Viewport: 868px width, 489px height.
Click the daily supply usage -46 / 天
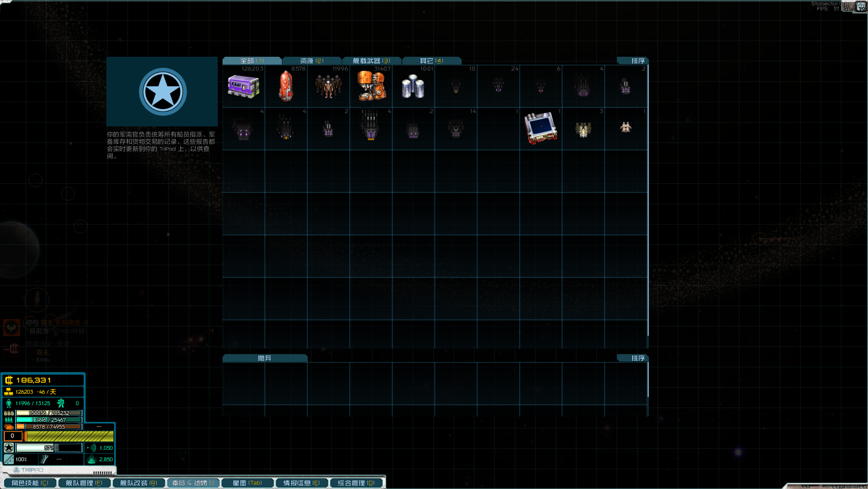(x=47, y=392)
